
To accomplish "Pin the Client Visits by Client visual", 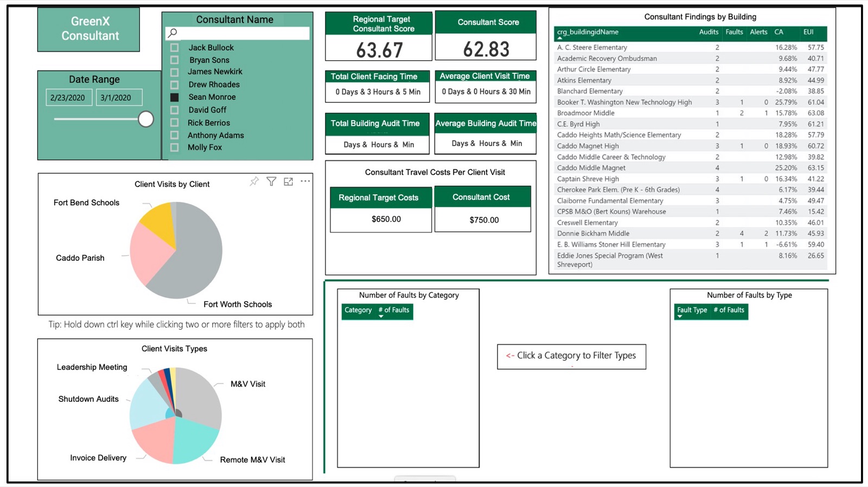I will point(254,181).
